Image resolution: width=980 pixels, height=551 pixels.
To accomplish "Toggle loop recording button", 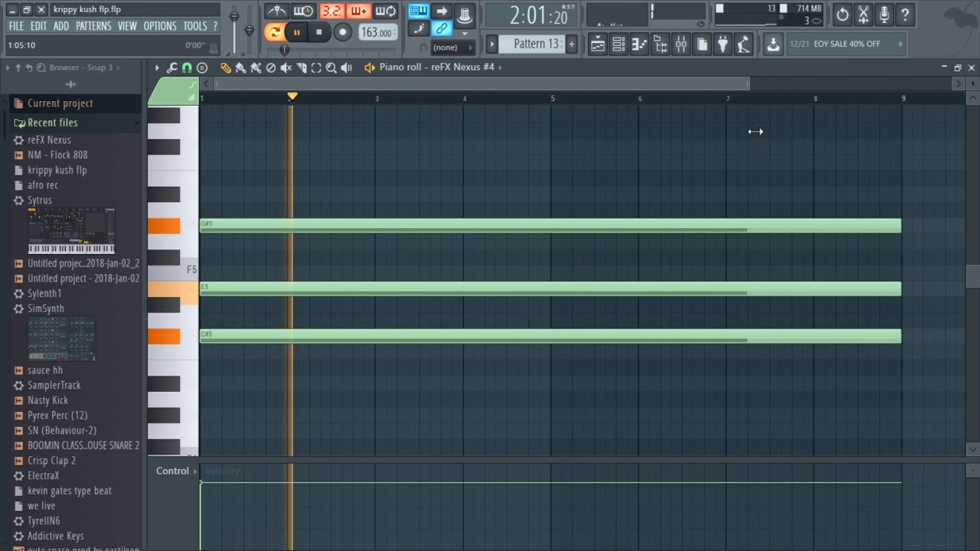I will 386,11.
